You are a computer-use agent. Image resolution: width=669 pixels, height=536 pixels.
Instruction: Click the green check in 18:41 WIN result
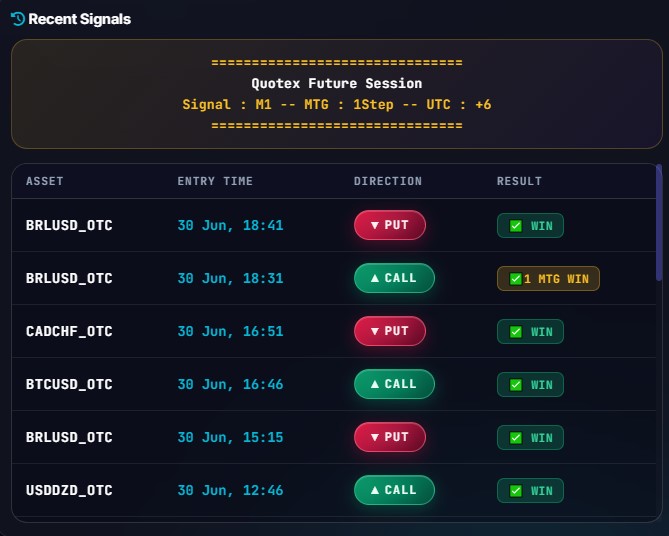(515, 226)
